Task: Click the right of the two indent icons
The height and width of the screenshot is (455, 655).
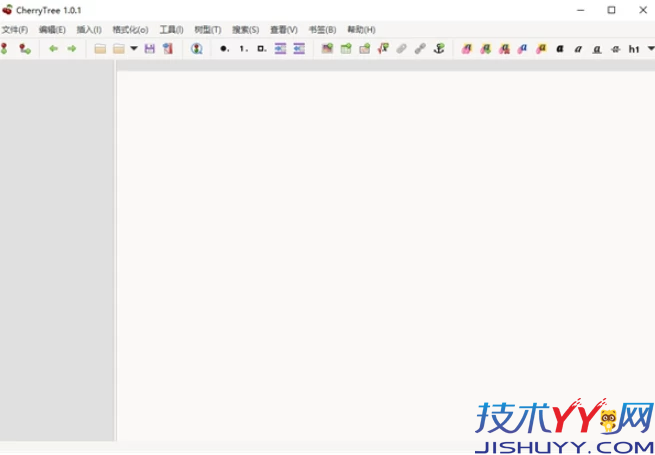Action: [x=299, y=49]
